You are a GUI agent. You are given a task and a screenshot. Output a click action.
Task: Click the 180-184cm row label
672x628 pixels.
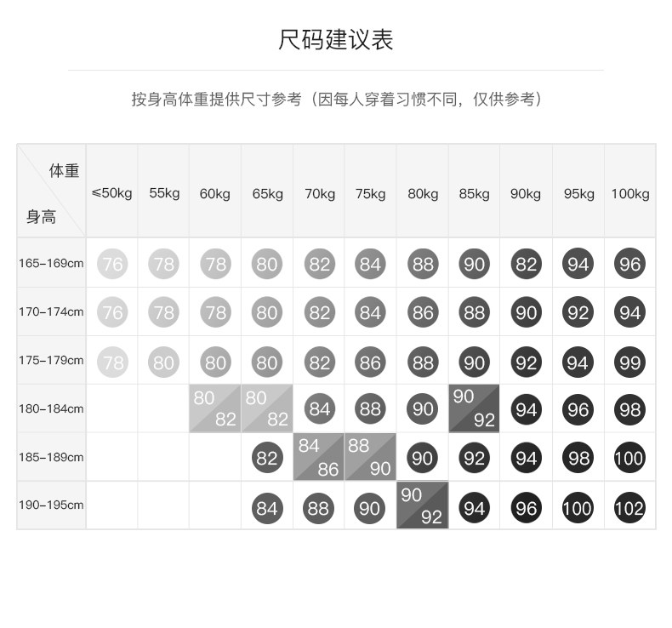pos(51,408)
